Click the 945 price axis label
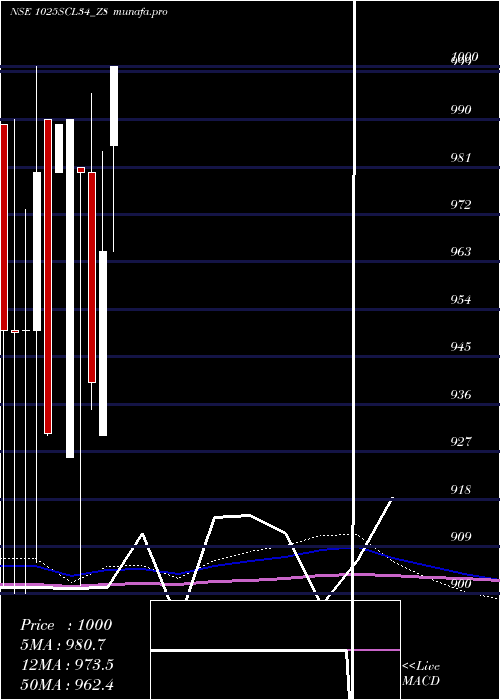This screenshot has width=500, height=700. [461, 347]
